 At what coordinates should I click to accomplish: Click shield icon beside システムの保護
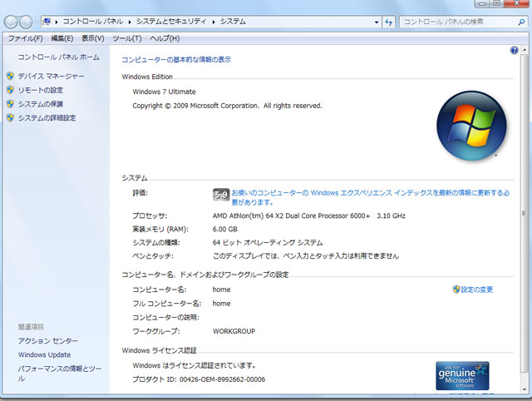[10, 104]
